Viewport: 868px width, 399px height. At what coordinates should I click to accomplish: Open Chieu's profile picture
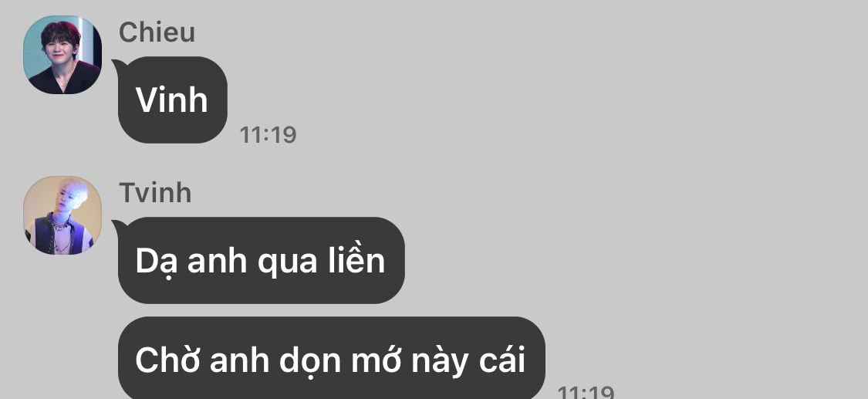click(62, 55)
